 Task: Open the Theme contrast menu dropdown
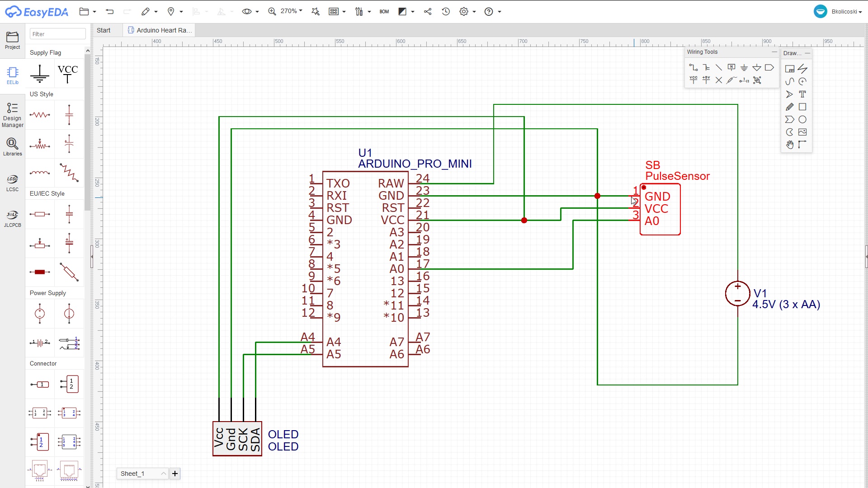[406, 11]
